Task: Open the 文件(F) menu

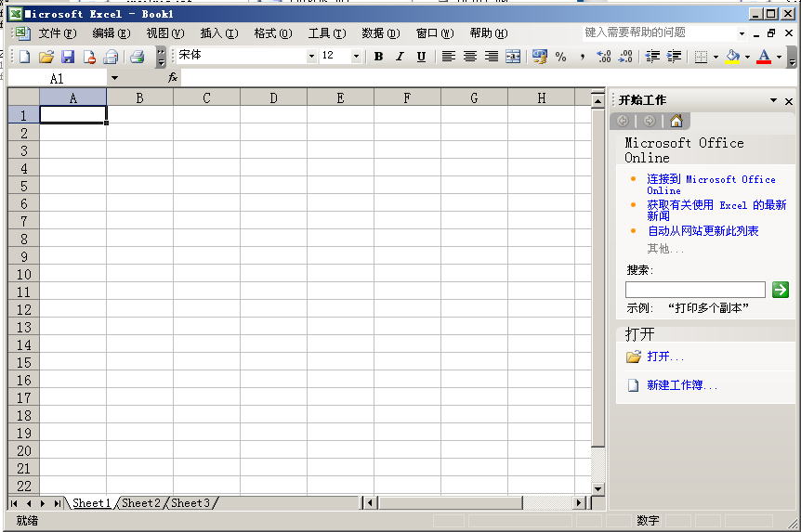Action: [x=58, y=33]
